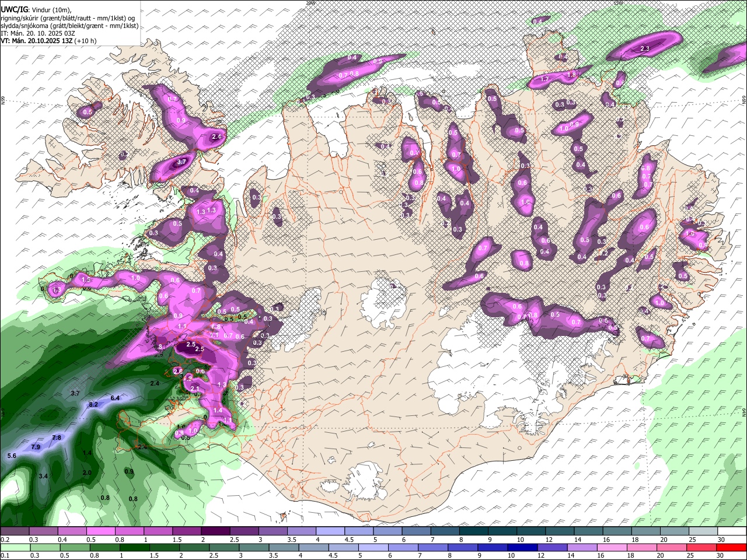Select the 7.8 rainfall value in the southwest
This screenshot has width=747, height=560.
tap(57, 437)
